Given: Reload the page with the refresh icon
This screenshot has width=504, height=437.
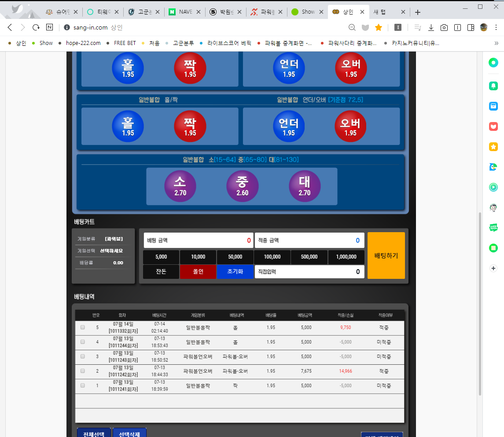Looking at the screenshot, I should click(x=36, y=27).
